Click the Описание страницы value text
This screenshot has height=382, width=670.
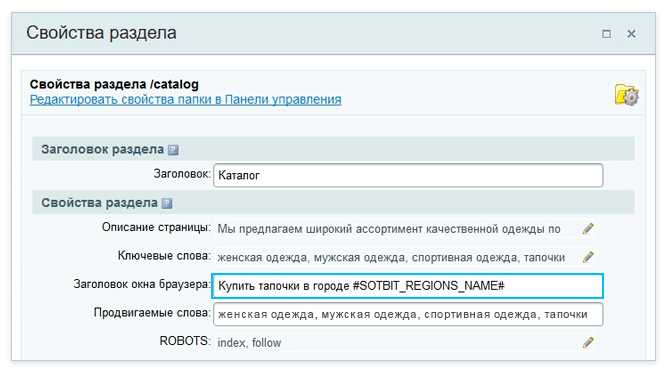click(389, 229)
